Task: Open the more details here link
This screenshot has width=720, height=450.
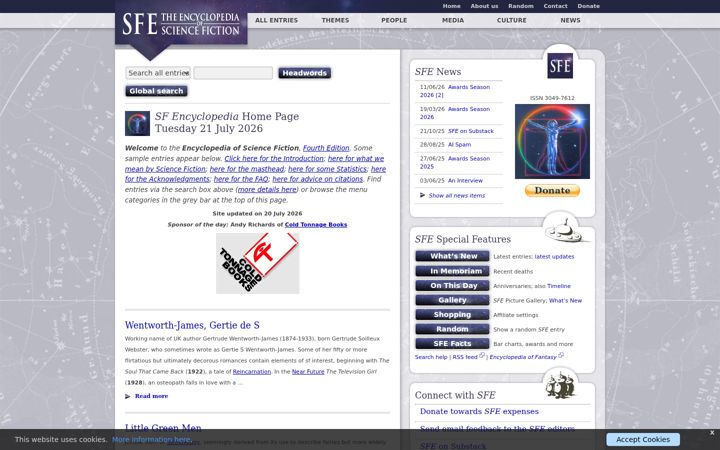Action: pos(267,189)
